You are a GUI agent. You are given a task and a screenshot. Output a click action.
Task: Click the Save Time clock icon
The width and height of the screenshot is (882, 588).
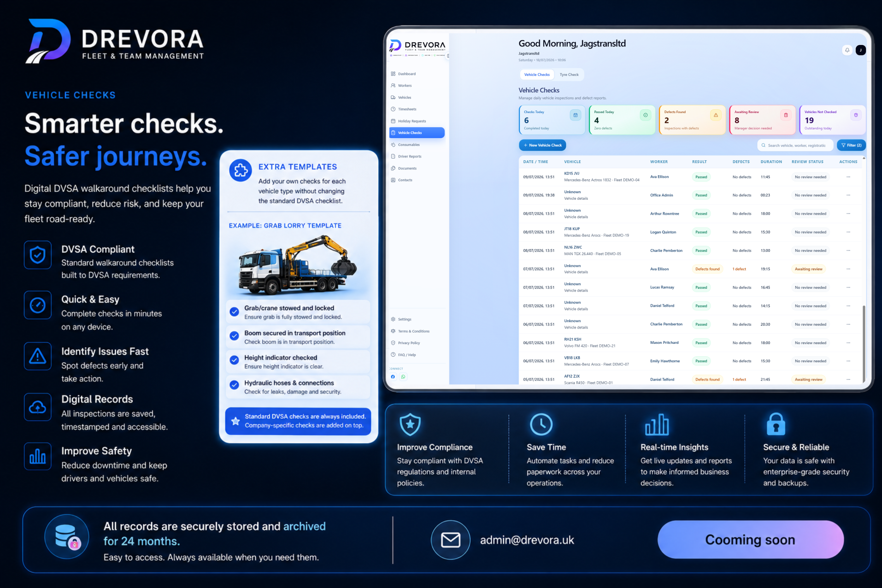(x=541, y=424)
